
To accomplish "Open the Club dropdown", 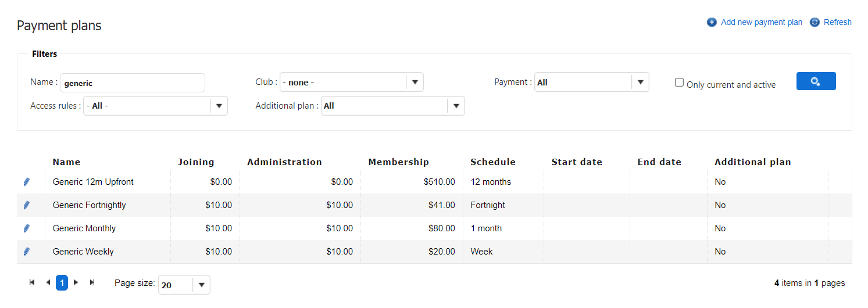I will (x=415, y=82).
